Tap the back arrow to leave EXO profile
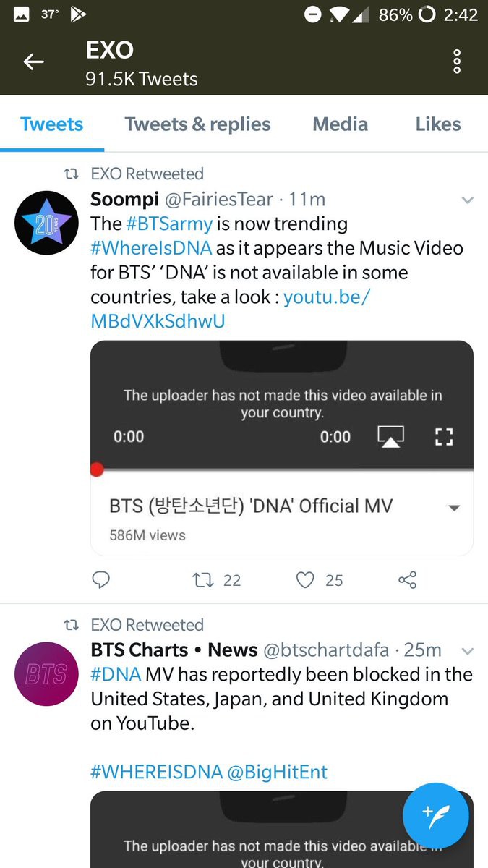488x868 pixels. [x=34, y=62]
